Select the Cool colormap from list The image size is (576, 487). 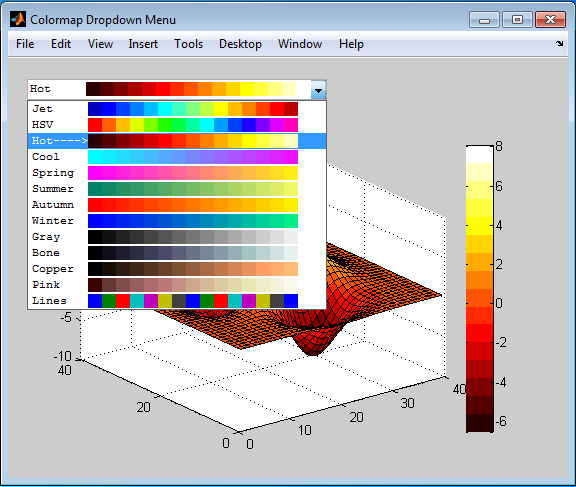tap(177, 157)
